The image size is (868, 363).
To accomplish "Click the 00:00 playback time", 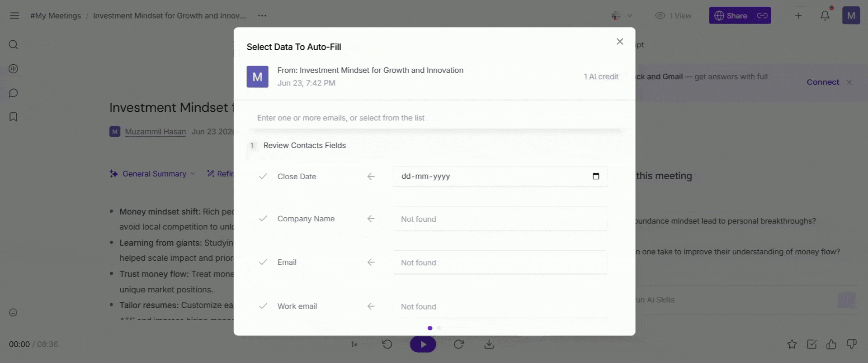I will click(19, 344).
